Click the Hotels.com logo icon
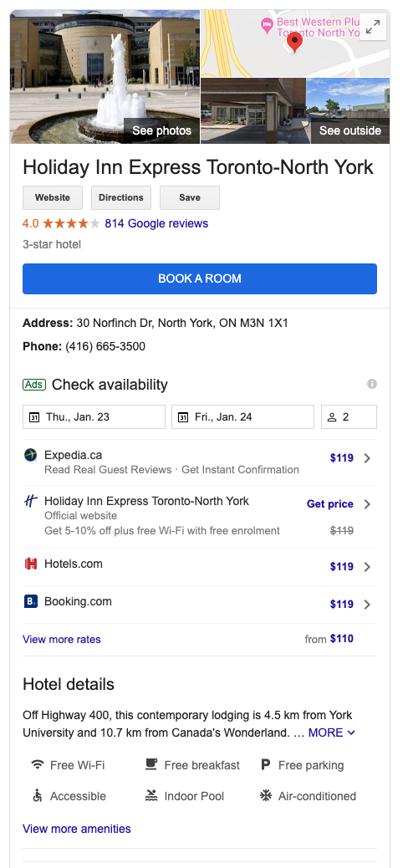403x868 pixels. click(31, 564)
